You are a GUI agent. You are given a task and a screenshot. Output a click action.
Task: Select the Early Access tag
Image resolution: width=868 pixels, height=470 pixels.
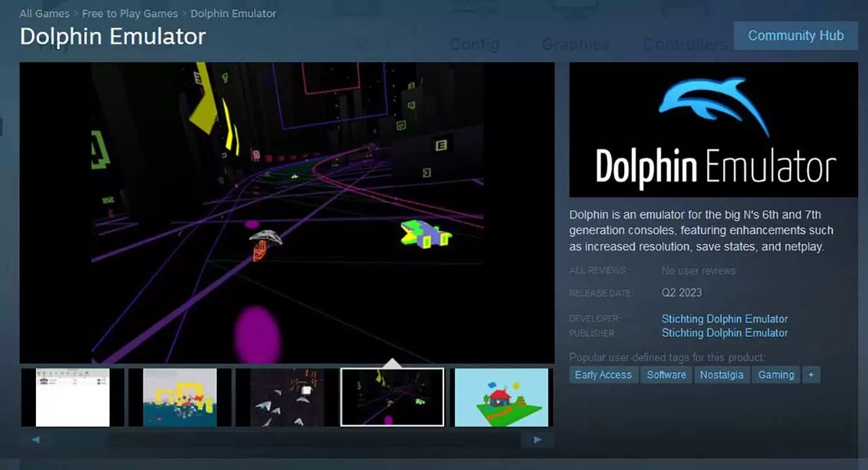603,375
